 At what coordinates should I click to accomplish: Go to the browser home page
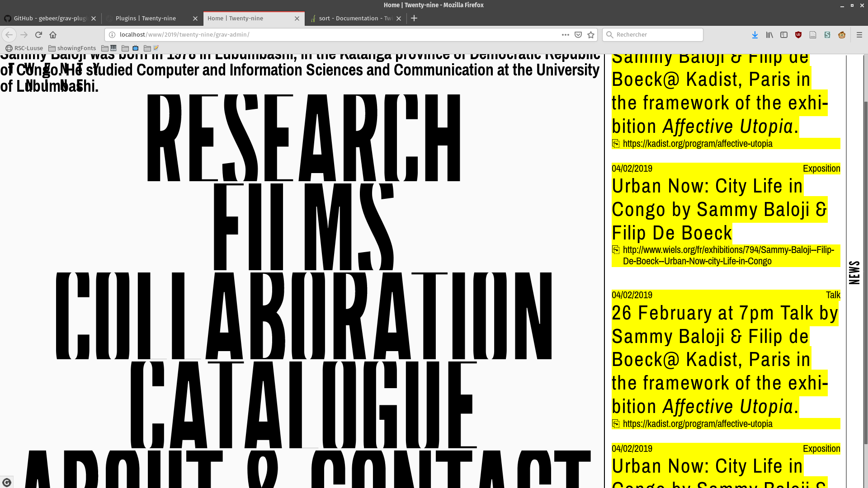click(53, 35)
